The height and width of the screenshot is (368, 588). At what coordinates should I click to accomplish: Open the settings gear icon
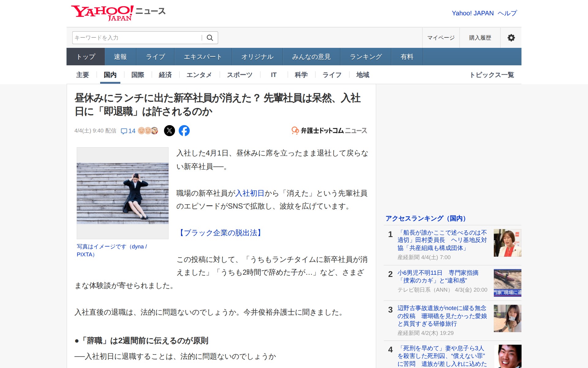pyautogui.click(x=511, y=37)
